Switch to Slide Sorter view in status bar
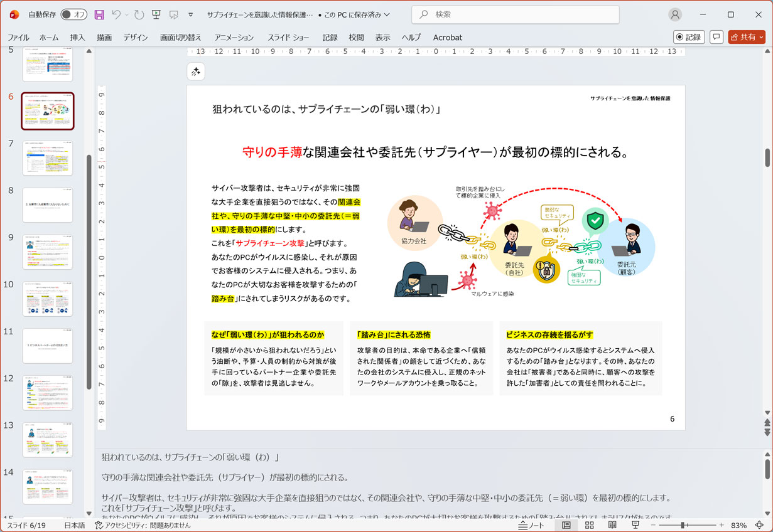Screen dimensions: 773x532 tap(590, 525)
